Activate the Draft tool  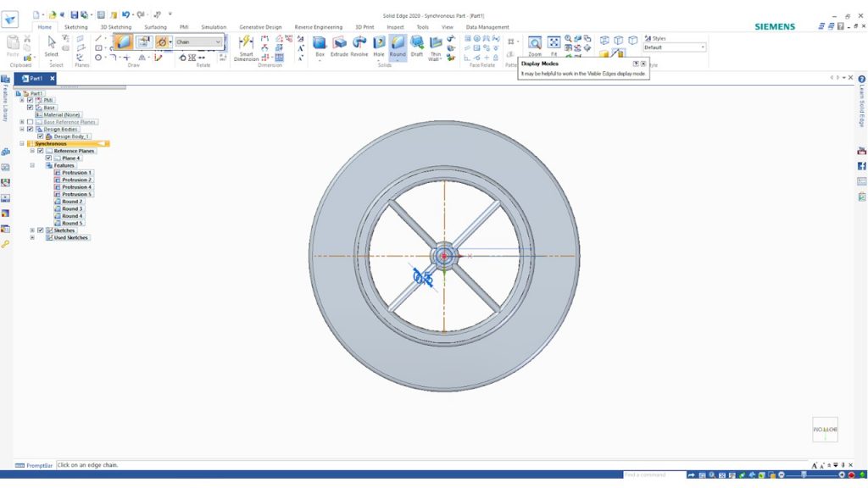pos(417,44)
